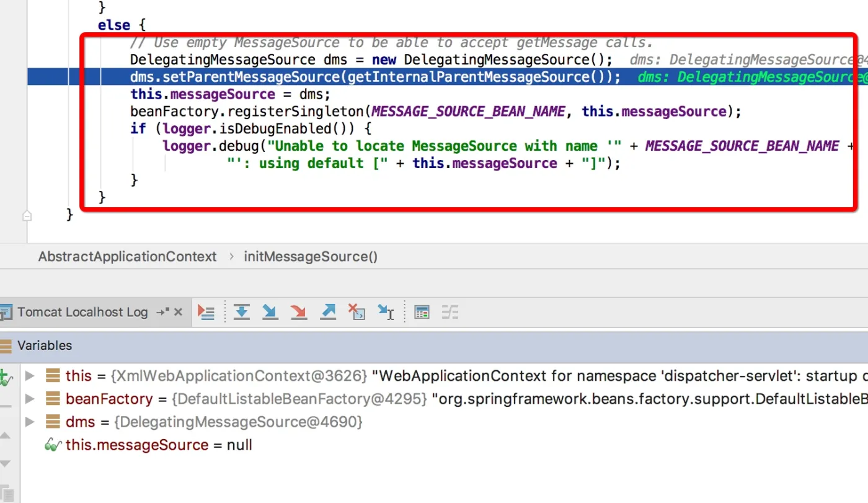868x503 pixels.
Task: Click the move watch down arrow
Action: (5, 463)
